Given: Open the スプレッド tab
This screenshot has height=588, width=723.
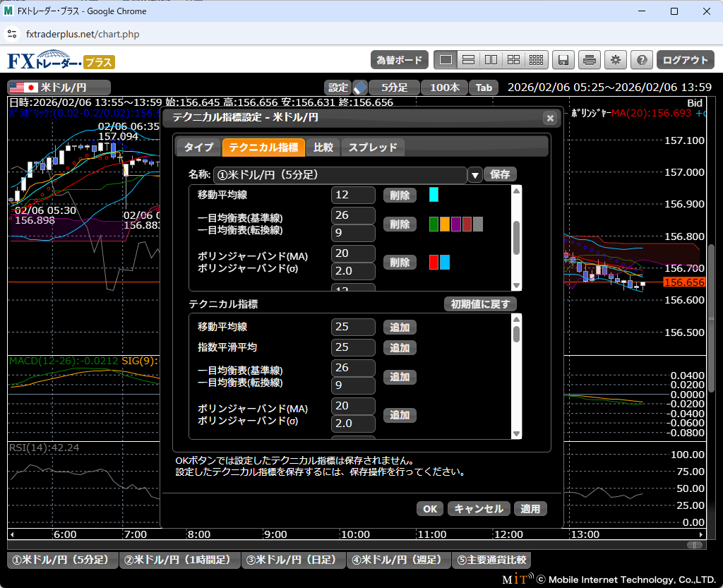Looking at the screenshot, I should (373, 147).
